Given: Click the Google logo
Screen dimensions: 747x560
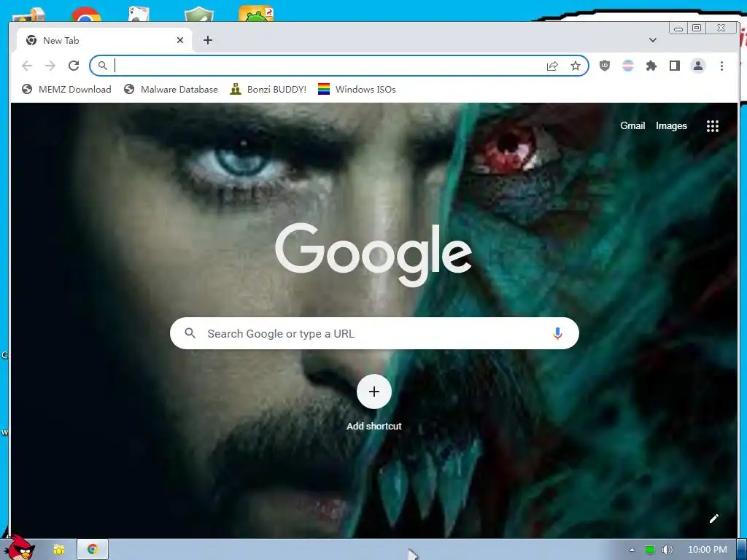Looking at the screenshot, I should (x=373, y=255).
